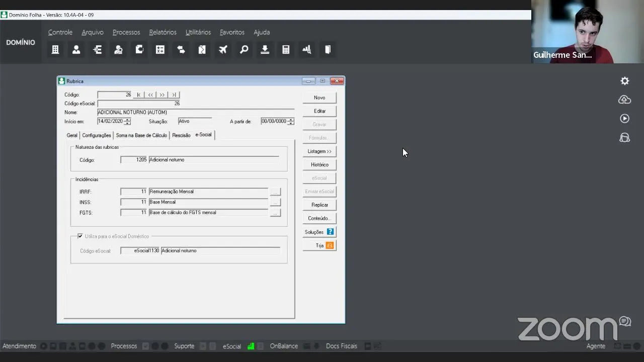Click the A partir de date spinner
The height and width of the screenshot is (362, 644).
coord(291,121)
